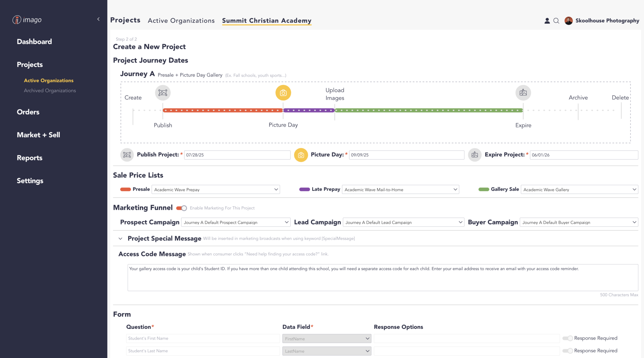Click the yellow Picture Day camera timeline icon
The height and width of the screenshot is (358, 644).
coord(283,93)
